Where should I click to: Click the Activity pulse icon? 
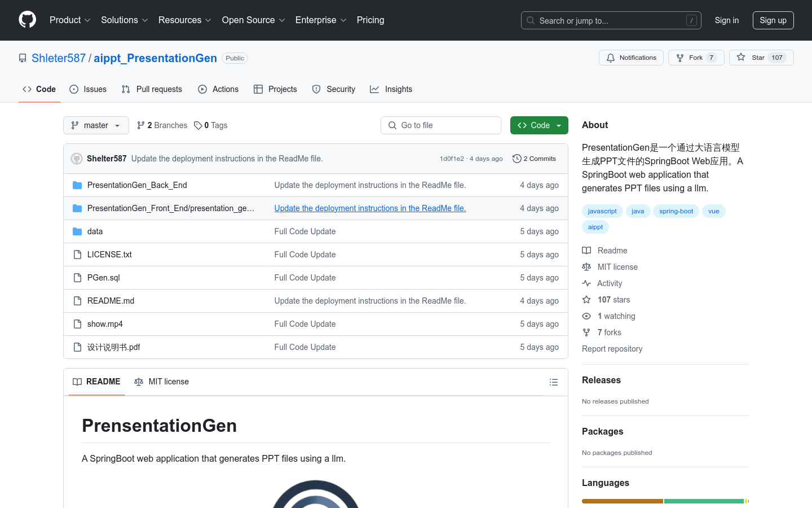586,283
